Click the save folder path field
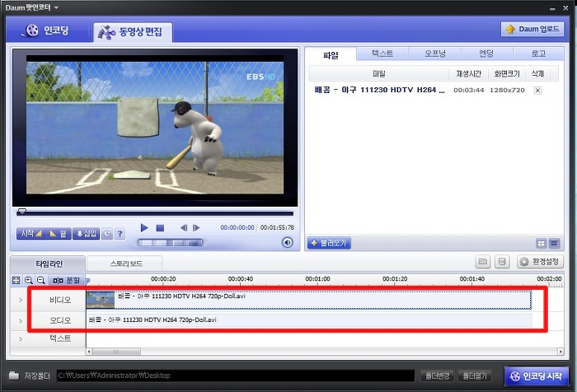The image size is (577, 392). tap(236, 376)
